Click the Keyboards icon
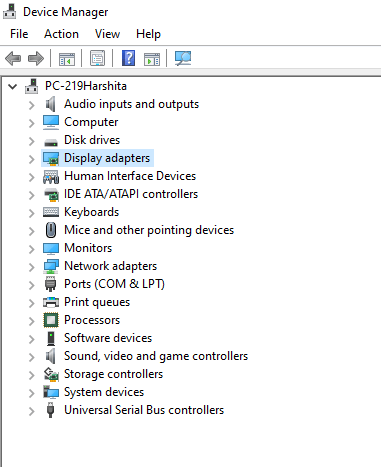 [x=51, y=212]
